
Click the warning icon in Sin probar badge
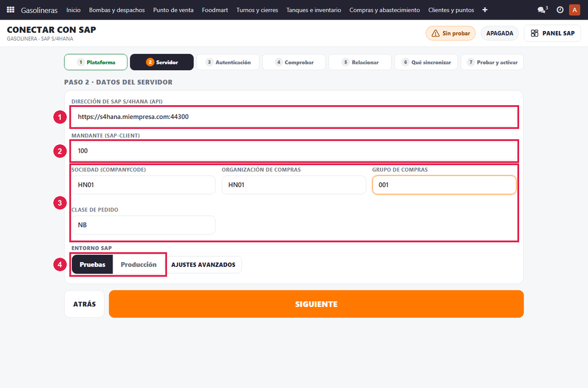tap(435, 33)
